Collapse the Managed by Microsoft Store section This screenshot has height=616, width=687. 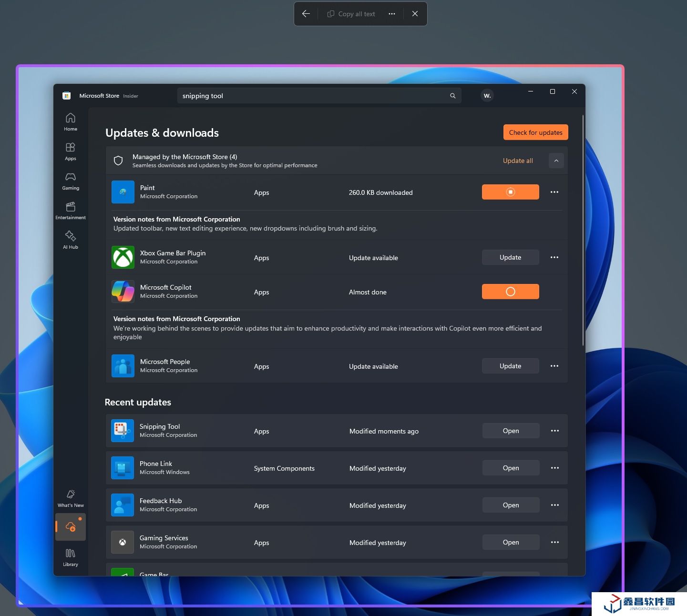(556, 161)
